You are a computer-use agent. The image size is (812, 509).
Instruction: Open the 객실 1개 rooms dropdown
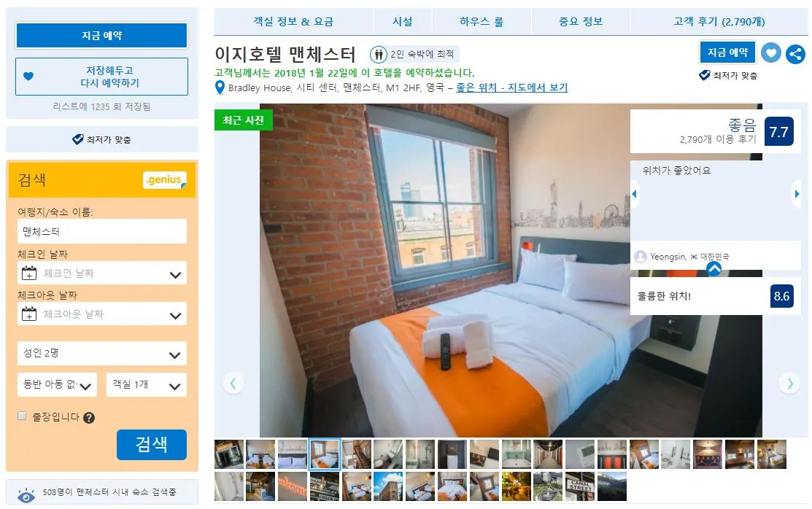coord(147,385)
